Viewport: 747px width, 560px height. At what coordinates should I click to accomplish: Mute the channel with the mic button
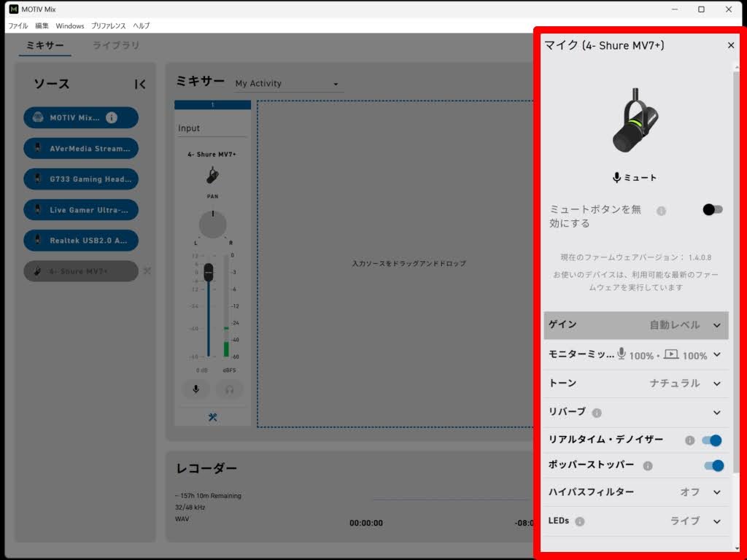[x=196, y=389]
